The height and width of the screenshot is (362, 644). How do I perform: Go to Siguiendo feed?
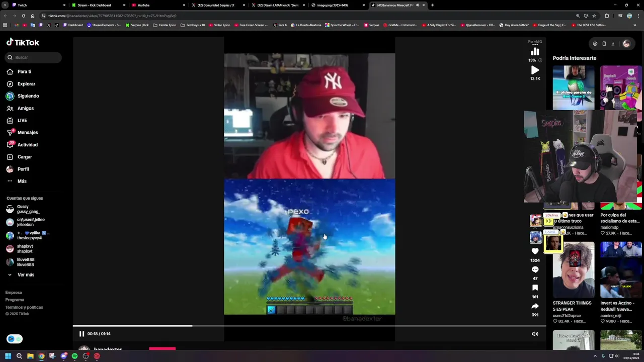(x=28, y=96)
